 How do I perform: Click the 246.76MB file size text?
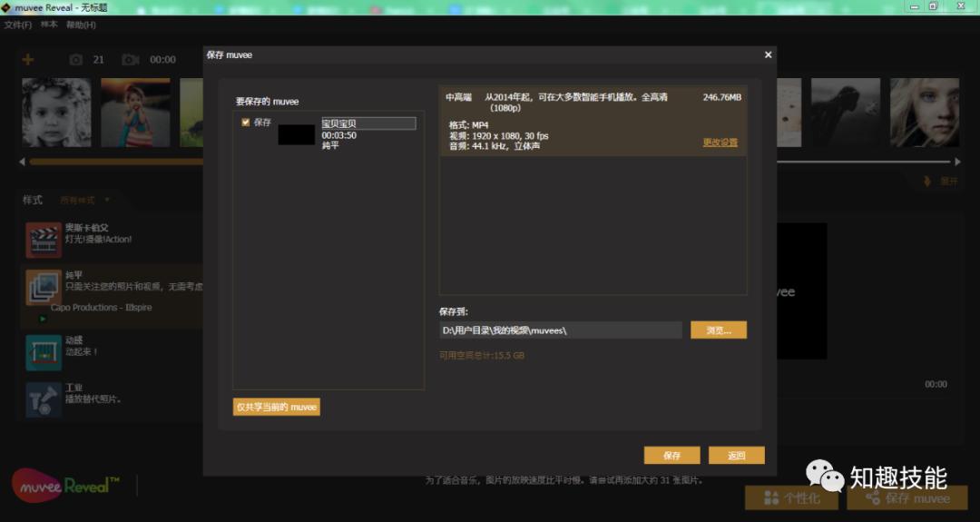click(722, 97)
